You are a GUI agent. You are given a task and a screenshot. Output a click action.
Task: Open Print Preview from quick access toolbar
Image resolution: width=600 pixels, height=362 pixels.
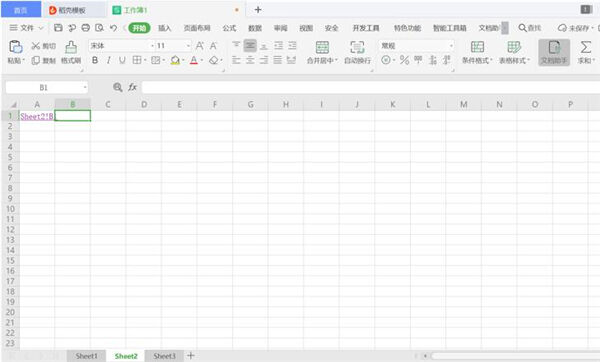click(99, 28)
